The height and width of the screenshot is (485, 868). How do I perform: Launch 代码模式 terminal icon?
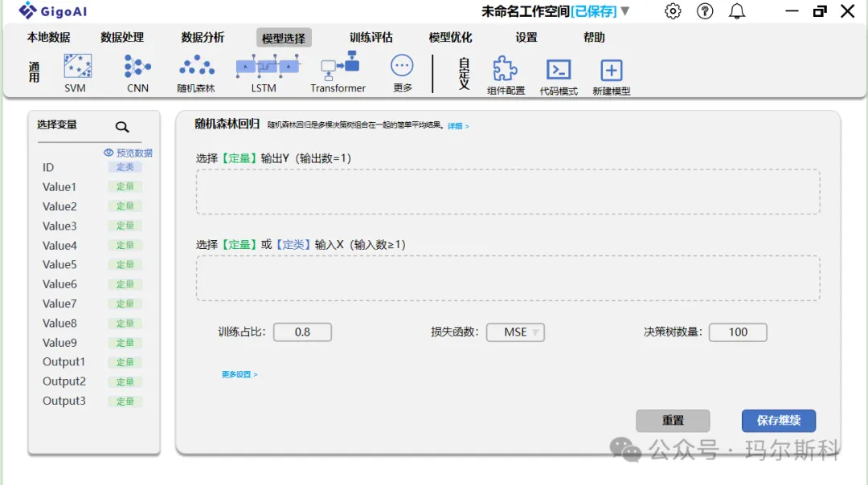click(x=559, y=70)
